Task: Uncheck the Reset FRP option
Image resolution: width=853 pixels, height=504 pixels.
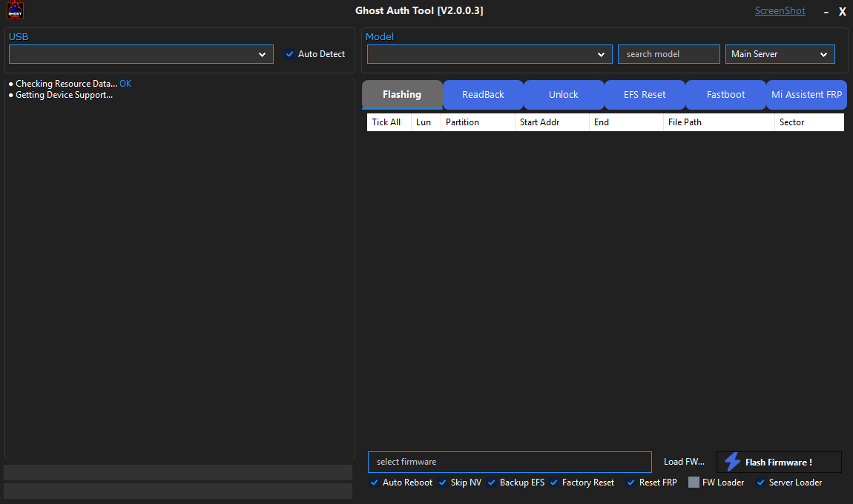Action: pyautogui.click(x=631, y=483)
